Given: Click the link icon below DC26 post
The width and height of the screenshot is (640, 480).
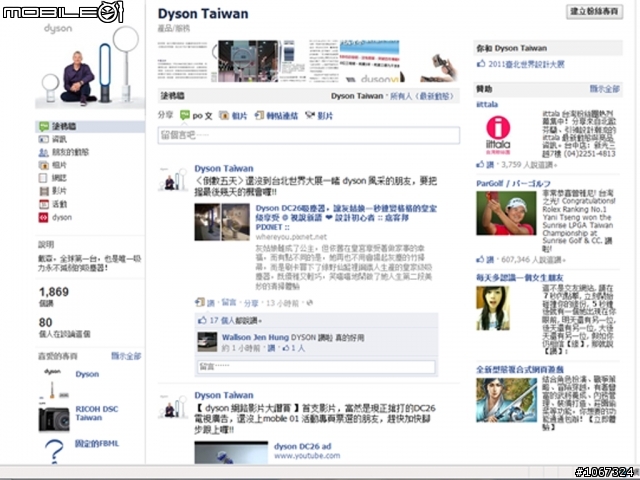Looking at the screenshot, I should 199,302.
